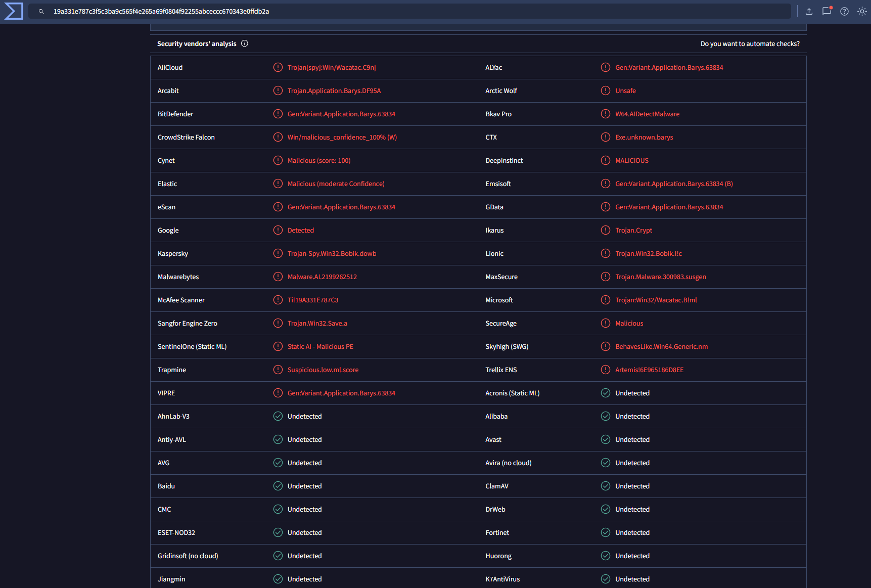Click the checkmark icon for Baidu
Image resolution: width=871 pixels, height=588 pixels.
(278, 486)
